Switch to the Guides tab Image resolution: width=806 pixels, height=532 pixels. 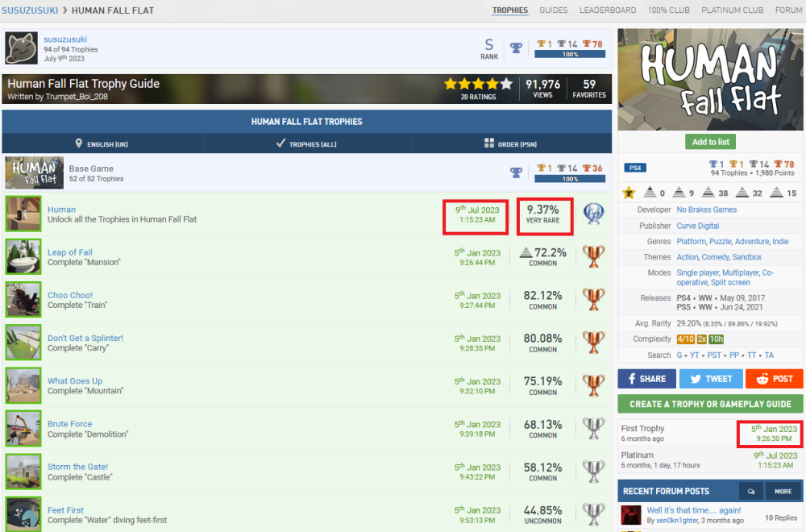point(553,10)
